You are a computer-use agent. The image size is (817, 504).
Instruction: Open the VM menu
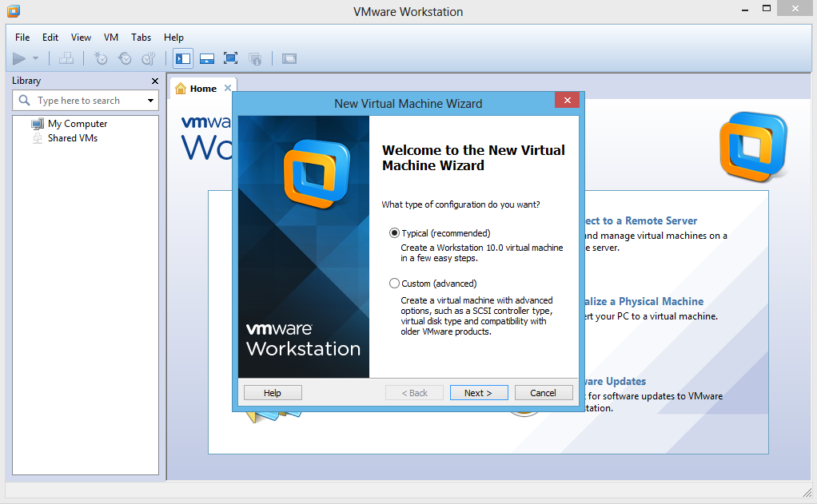(x=111, y=38)
